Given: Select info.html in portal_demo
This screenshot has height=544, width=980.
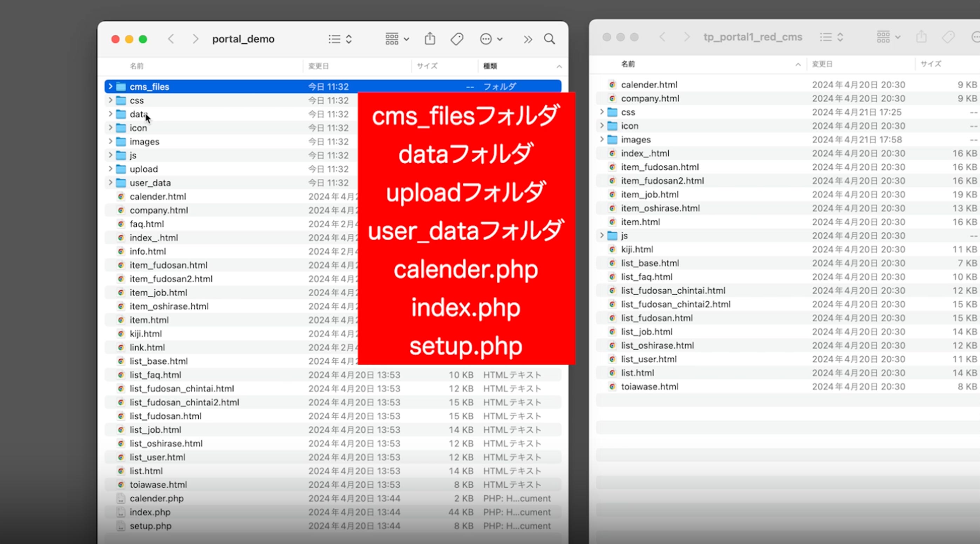Looking at the screenshot, I should point(148,251).
